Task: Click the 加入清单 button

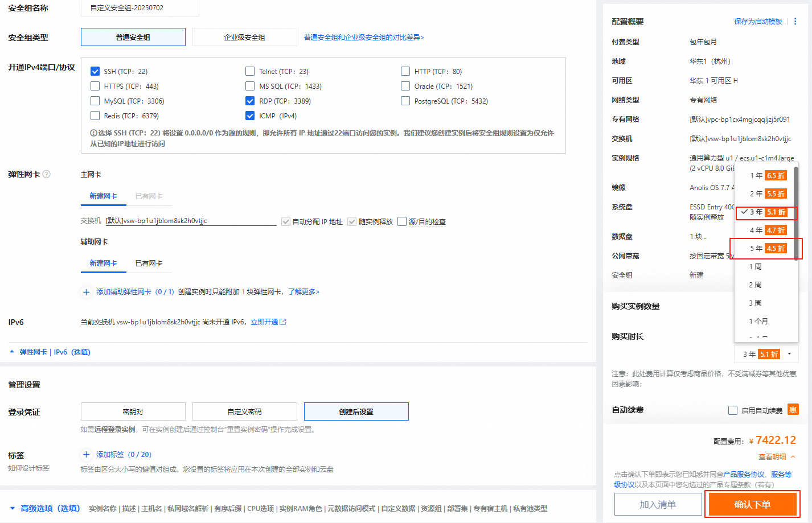Action: 658,504
